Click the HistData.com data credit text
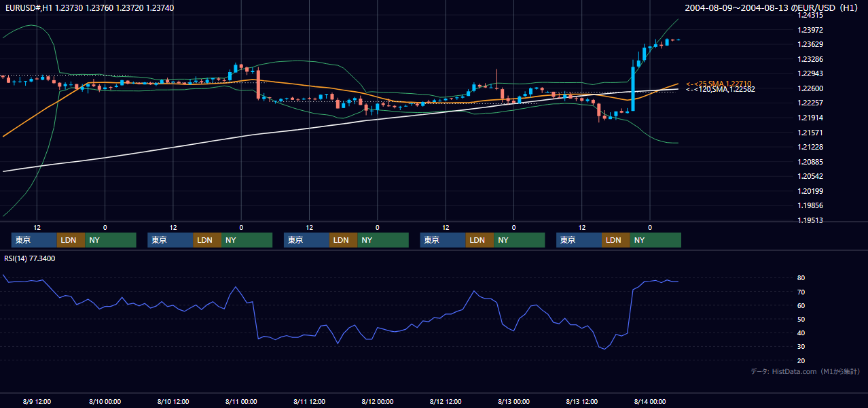The height and width of the screenshot is (408, 868). click(x=805, y=371)
